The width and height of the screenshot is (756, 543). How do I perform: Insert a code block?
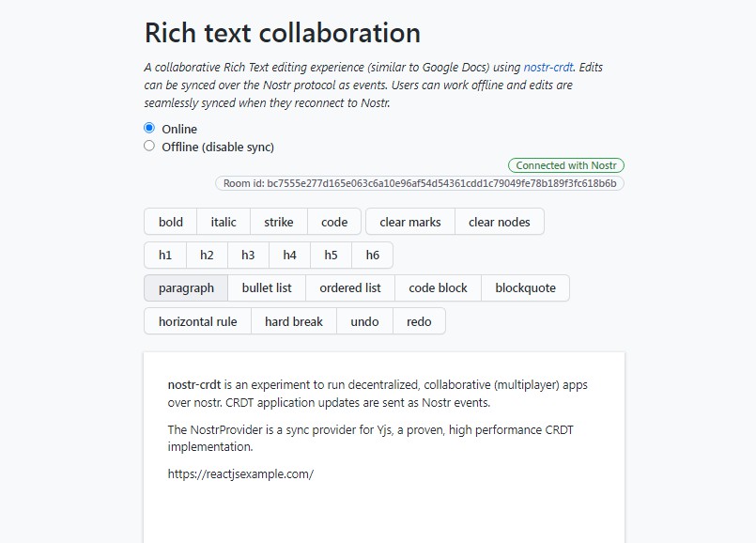tap(438, 287)
